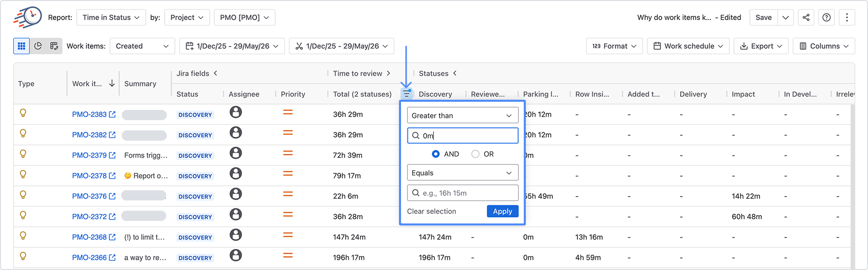Image resolution: width=868 pixels, height=270 pixels.
Task: Click assignee avatar in PMO-2382 row
Action: pos(236,132)
